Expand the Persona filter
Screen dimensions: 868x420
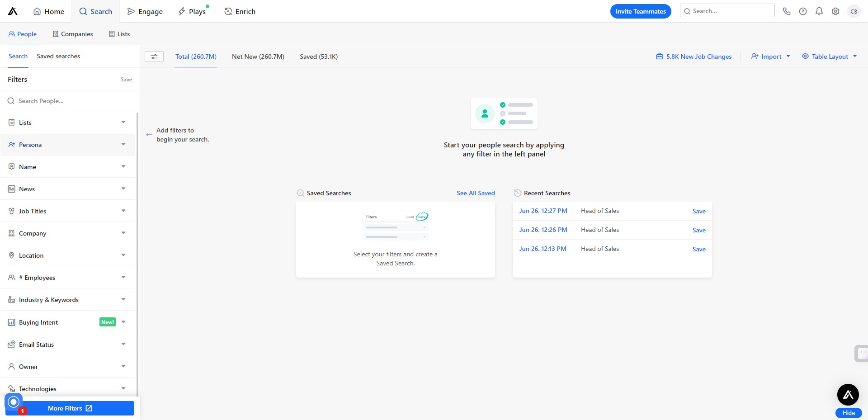(67, 144)
